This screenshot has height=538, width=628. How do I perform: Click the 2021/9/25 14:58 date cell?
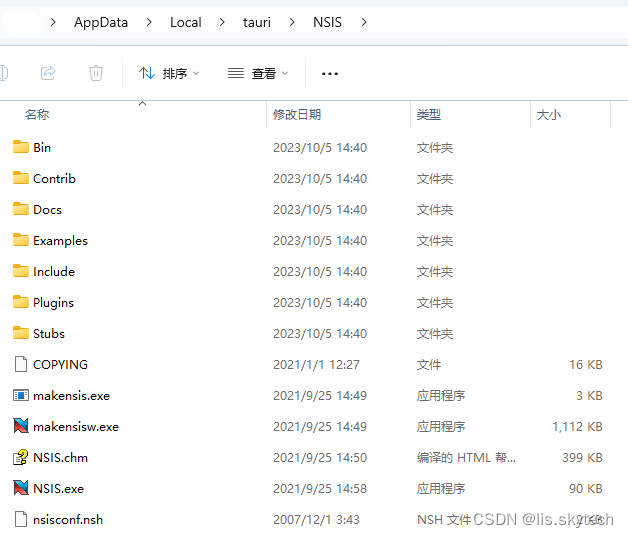320,488
